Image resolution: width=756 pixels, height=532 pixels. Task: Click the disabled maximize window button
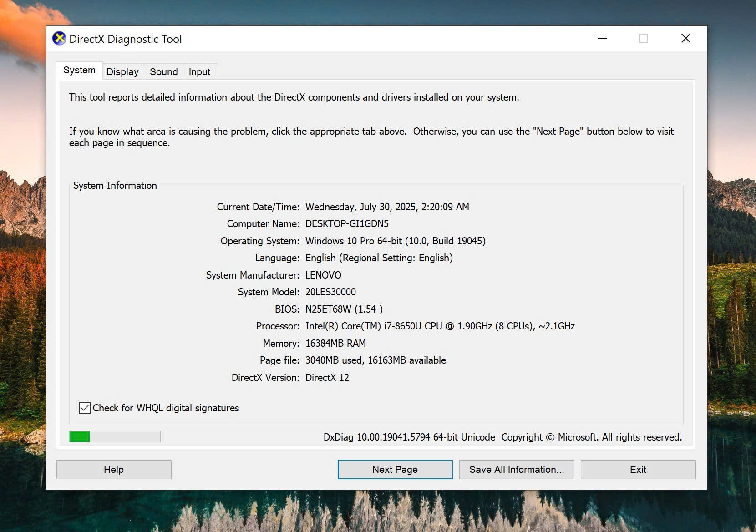point(643,39)
